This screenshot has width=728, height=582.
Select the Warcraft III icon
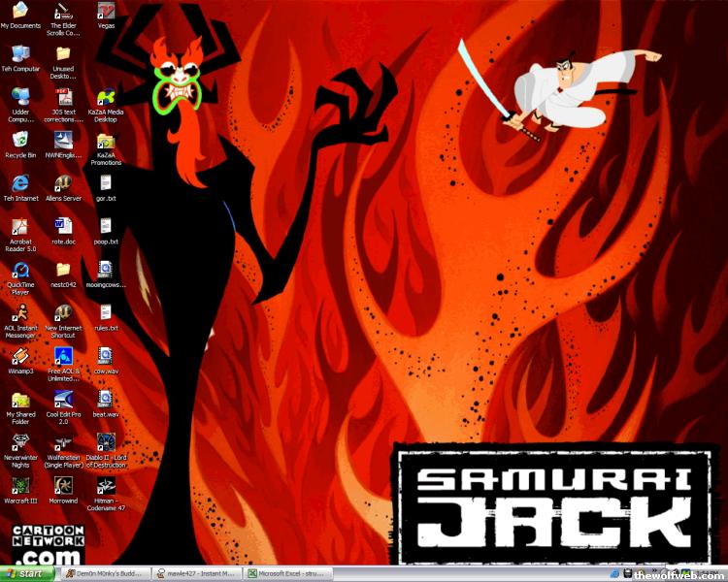click(19, 484)
